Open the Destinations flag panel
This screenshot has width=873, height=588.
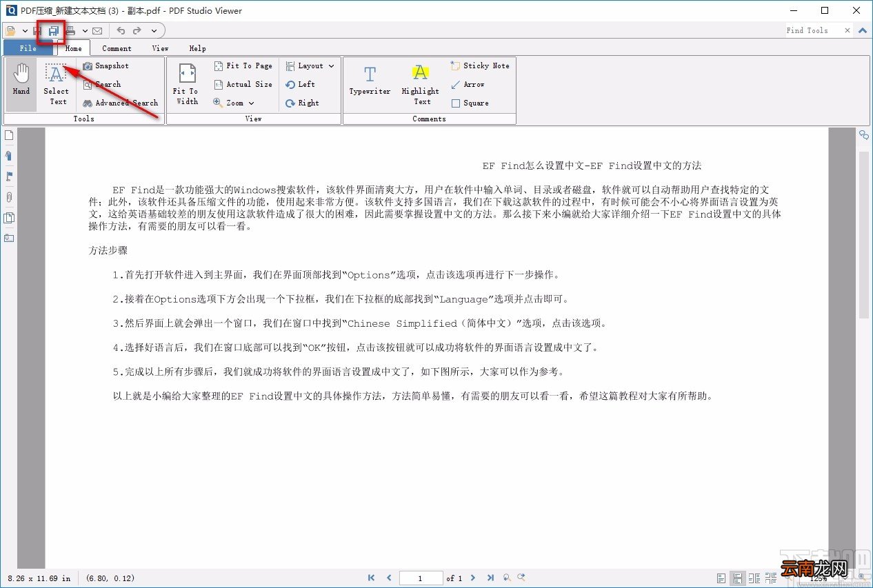click(x=9, y=176)
